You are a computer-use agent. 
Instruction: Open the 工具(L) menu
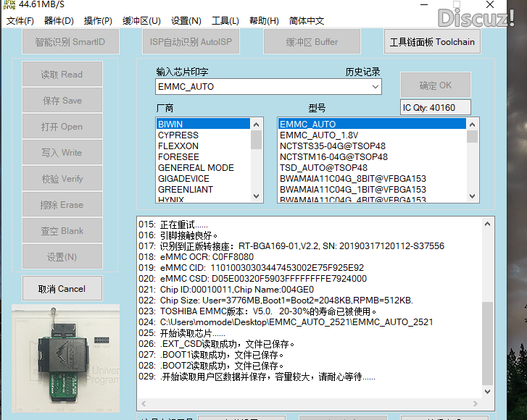click(x=225, y=21)
